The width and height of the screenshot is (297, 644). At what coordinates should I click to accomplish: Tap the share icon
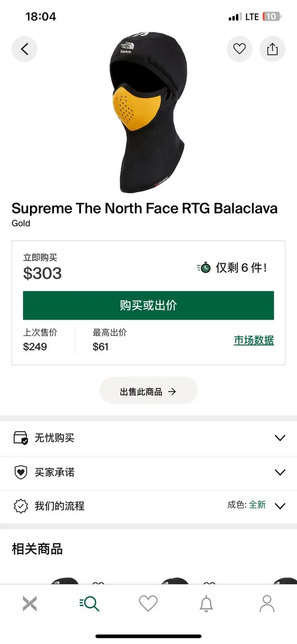coord(272,49)
